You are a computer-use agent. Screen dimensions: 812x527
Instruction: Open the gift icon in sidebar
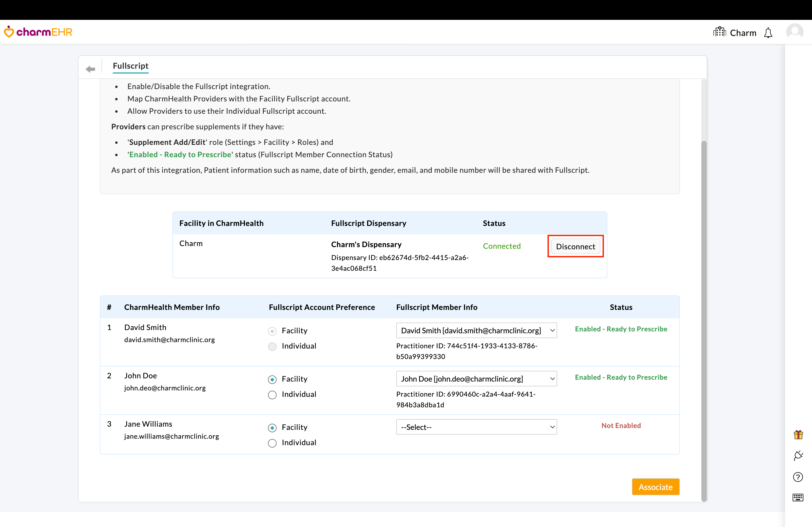pos(798,435)
